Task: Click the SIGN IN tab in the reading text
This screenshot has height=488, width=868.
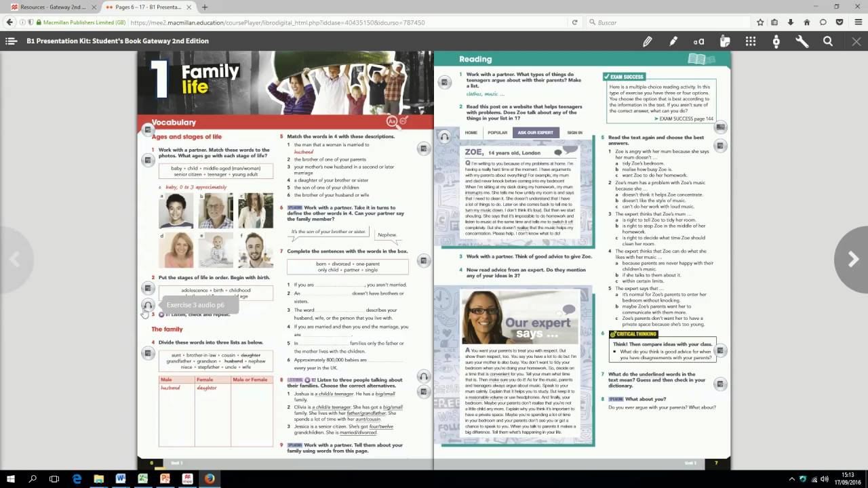Action: tap(574, 132)
